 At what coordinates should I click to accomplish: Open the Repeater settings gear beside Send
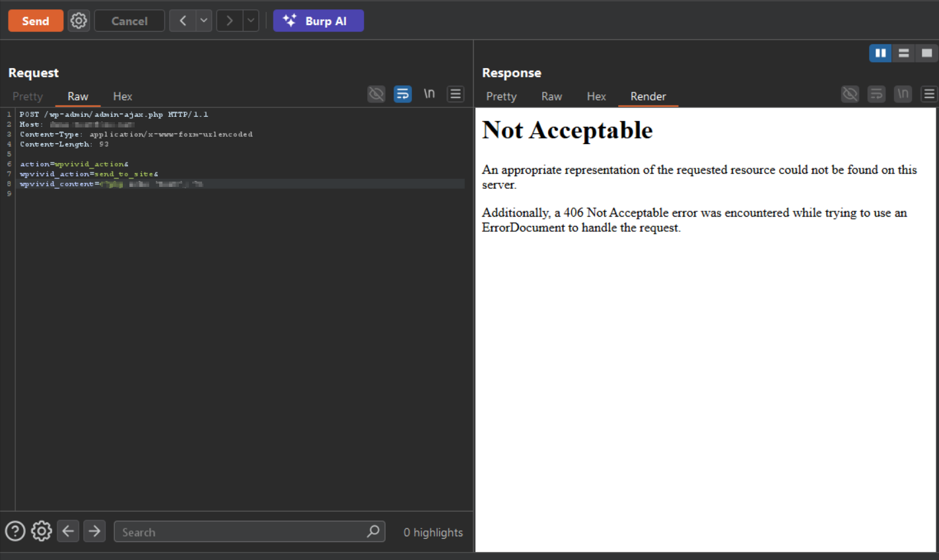pyautogui.click(x=79, y=20)
